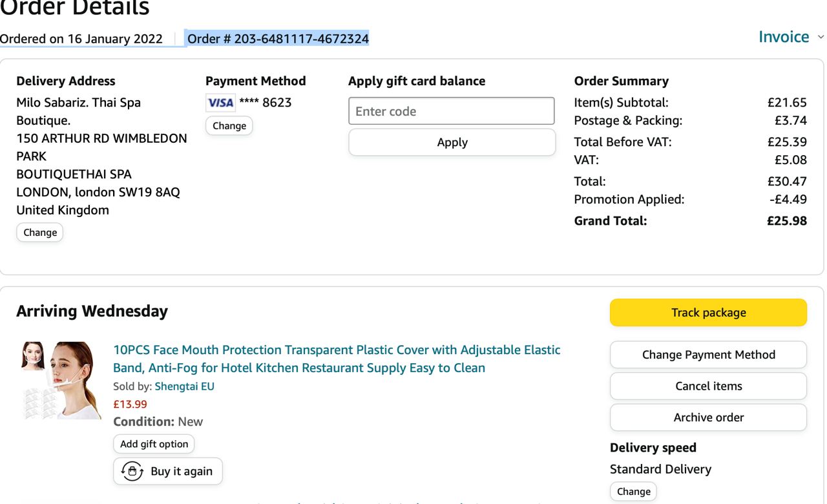This screenshot has height=504, width=827.
Task: Change the Standard Delivery speed
Action: tap(633, 492)
